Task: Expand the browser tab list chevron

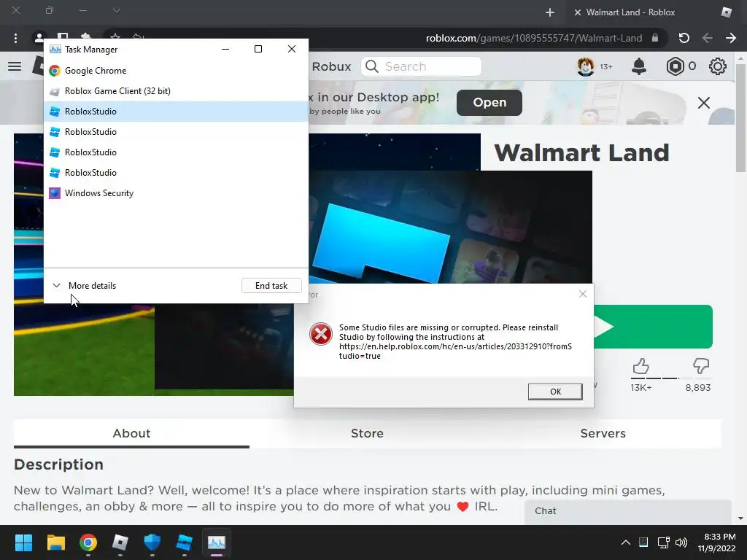Action: [117, 10]
